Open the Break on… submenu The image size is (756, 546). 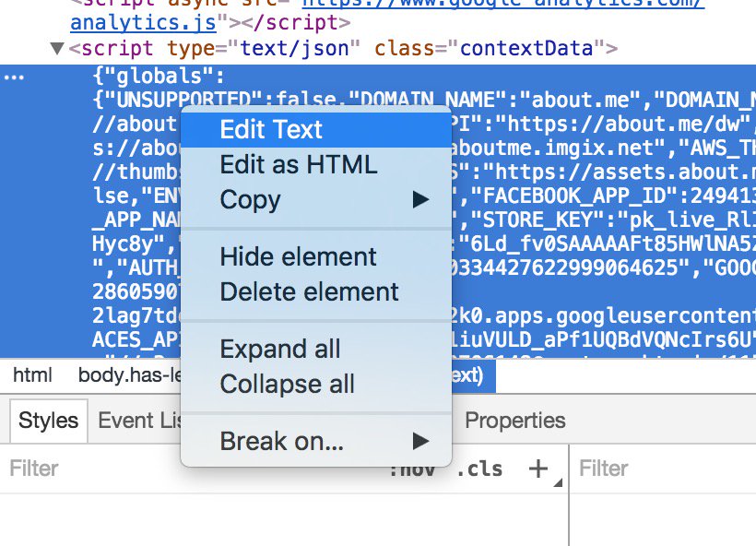coord(316,441)
